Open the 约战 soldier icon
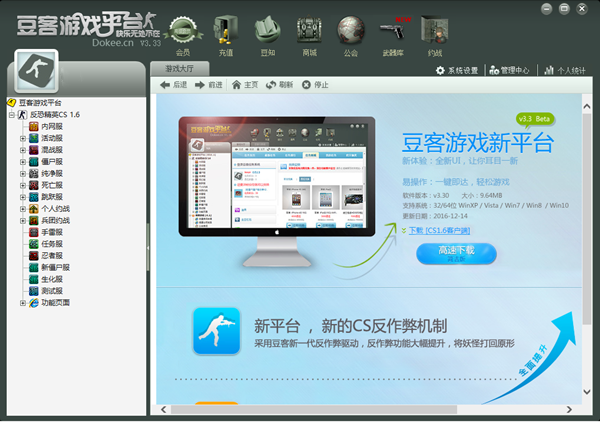The width and height of the screenshot is (600, 422). pos(435,31)
